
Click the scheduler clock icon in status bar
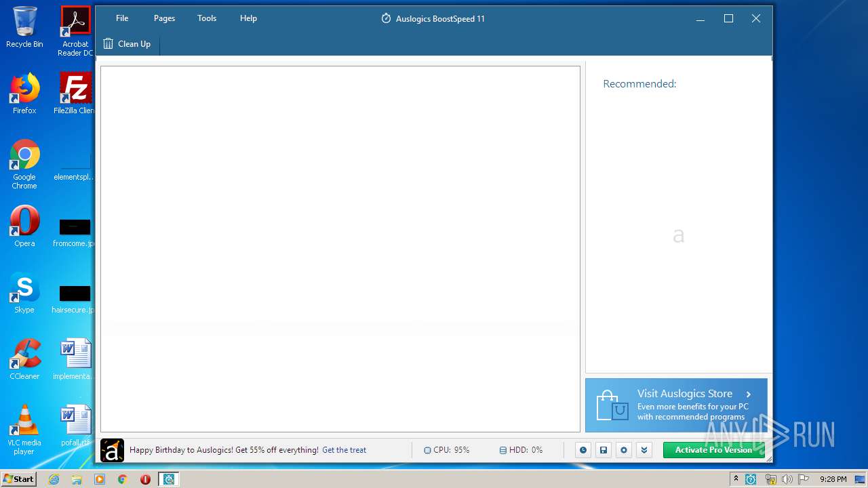[583, 450]
